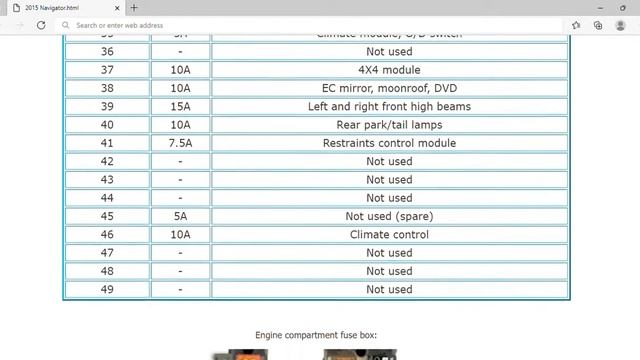The width and height of the screenshot is (640, 360).
Task: Click 'EC mirror, moonroof, DVD' cell
Action: pyautogui.click(x=389, y=88)
